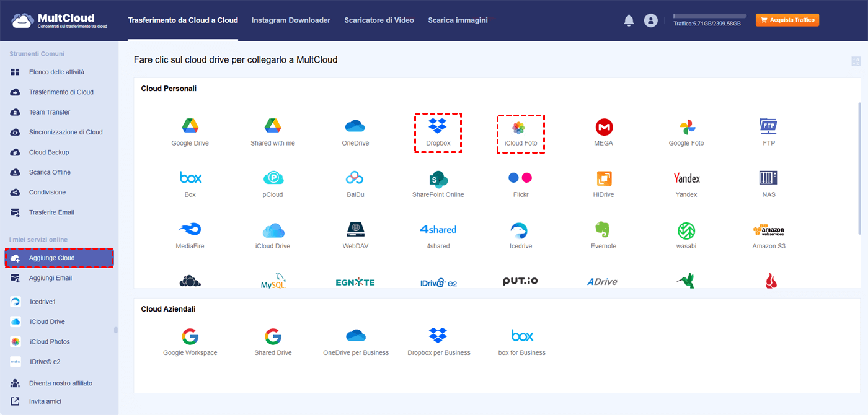Screen dimensions: 868x415
Task: Select the put.io service
Action: [520, 281]
